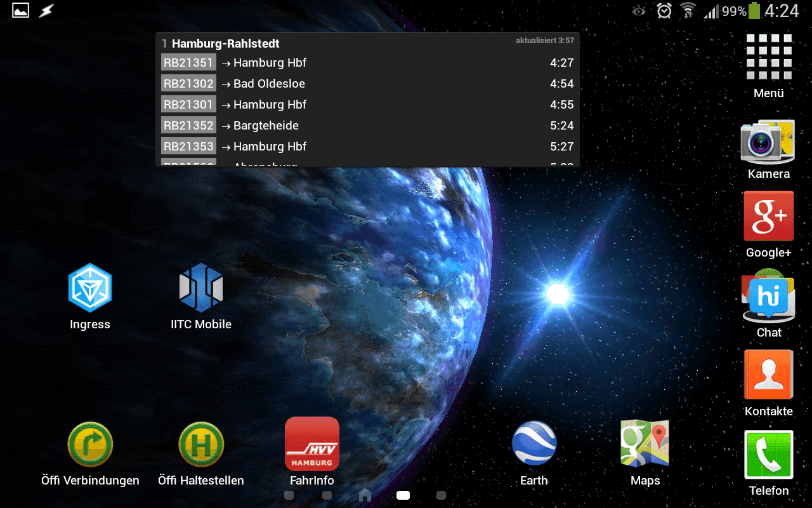Viewport: 812px width, 508px height.
Task: Switch to the second home screen dot
Action: click(x=327, y=495)
